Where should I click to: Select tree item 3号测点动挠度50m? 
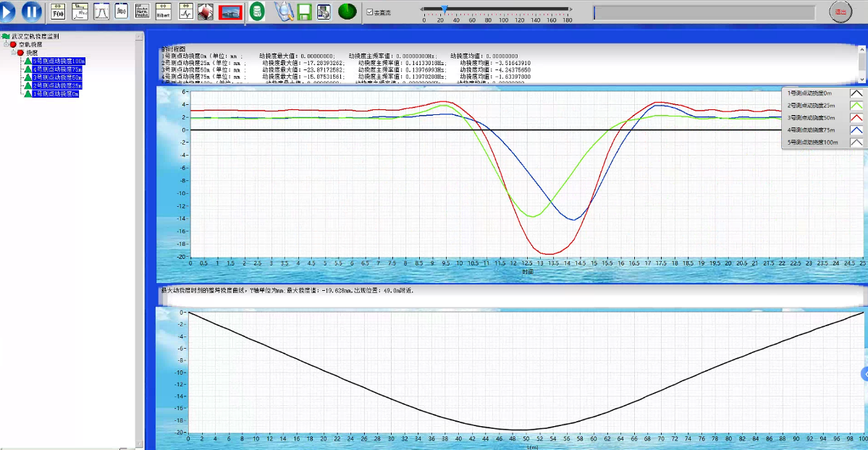tap(57, 77)
